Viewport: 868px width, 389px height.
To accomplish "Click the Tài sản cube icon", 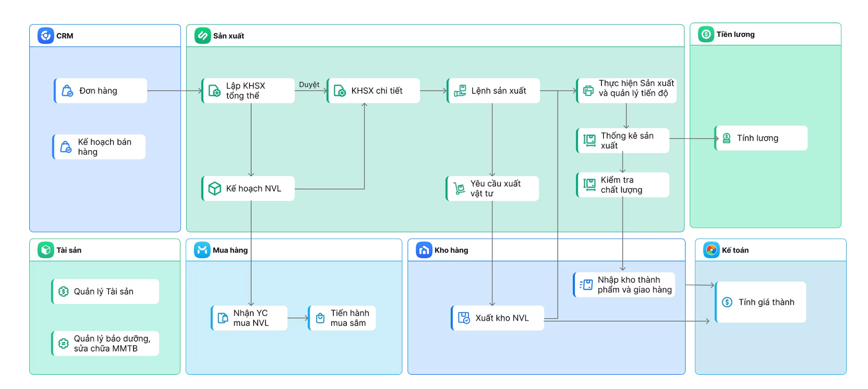I will 45,250.
